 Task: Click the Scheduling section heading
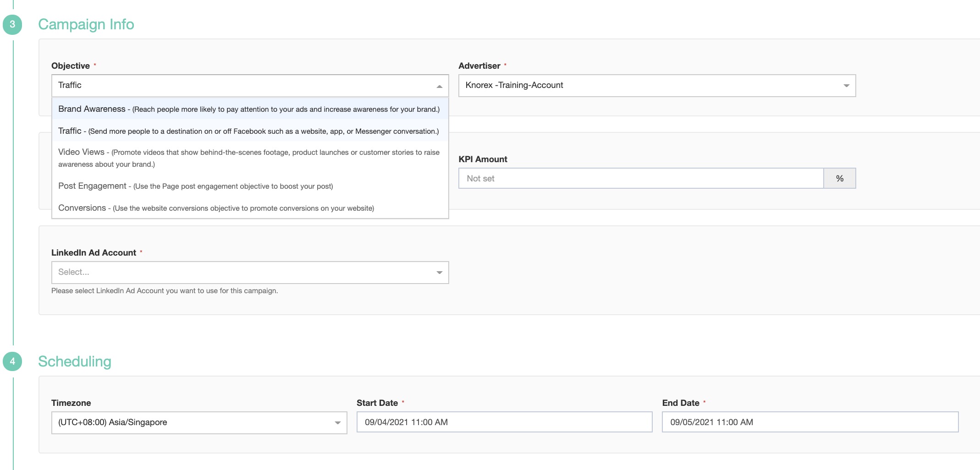(x=75, y=361)
